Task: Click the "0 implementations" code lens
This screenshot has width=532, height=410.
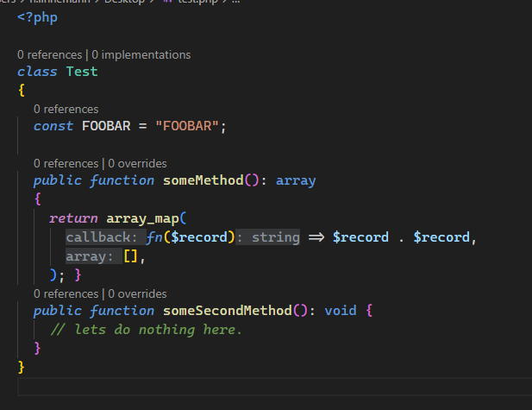Action: tap(141, 54)
